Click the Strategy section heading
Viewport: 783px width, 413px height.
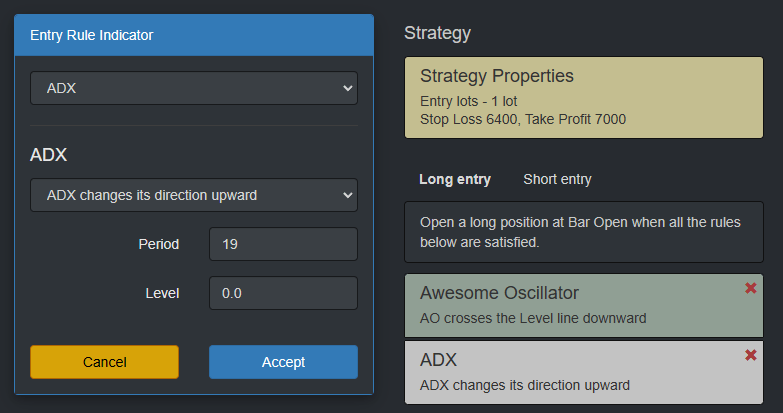click(x=437, y=33)
